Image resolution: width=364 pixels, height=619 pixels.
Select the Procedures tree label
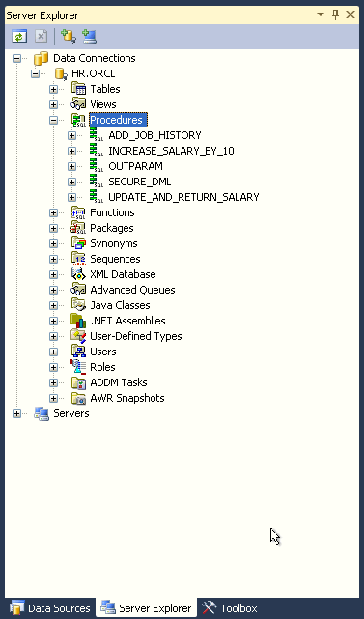click(118, 120)
